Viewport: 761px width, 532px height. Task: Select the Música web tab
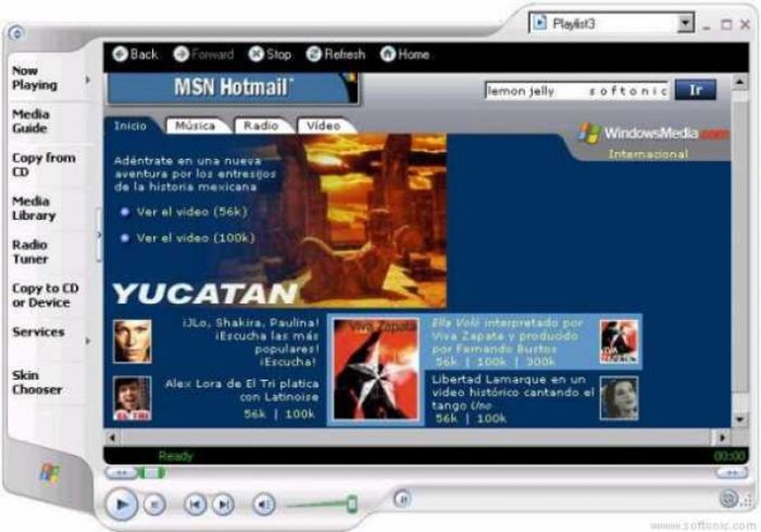195,125
